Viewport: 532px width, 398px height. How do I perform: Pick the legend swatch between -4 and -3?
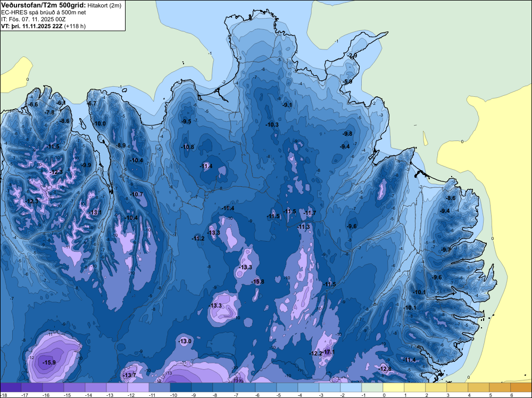pyautogui.click(x=309, y=387)
